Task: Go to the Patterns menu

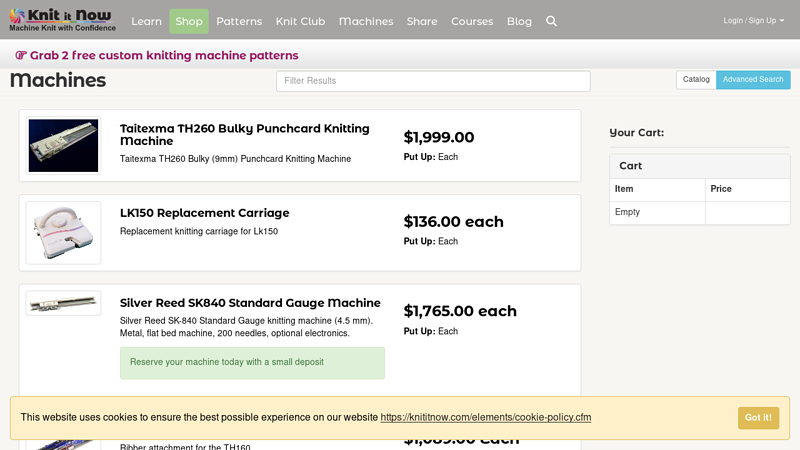Action: (239, 21)
